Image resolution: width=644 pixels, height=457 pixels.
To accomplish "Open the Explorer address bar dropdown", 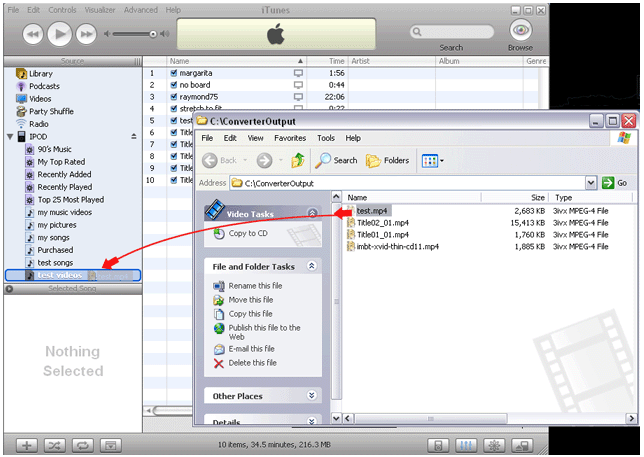I will [591, 183].
